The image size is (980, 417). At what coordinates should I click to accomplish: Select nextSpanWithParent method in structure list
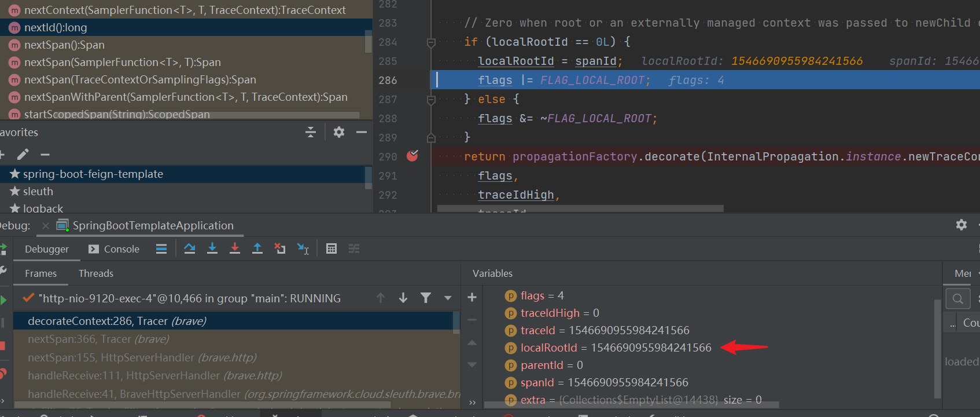click(186, 97)
